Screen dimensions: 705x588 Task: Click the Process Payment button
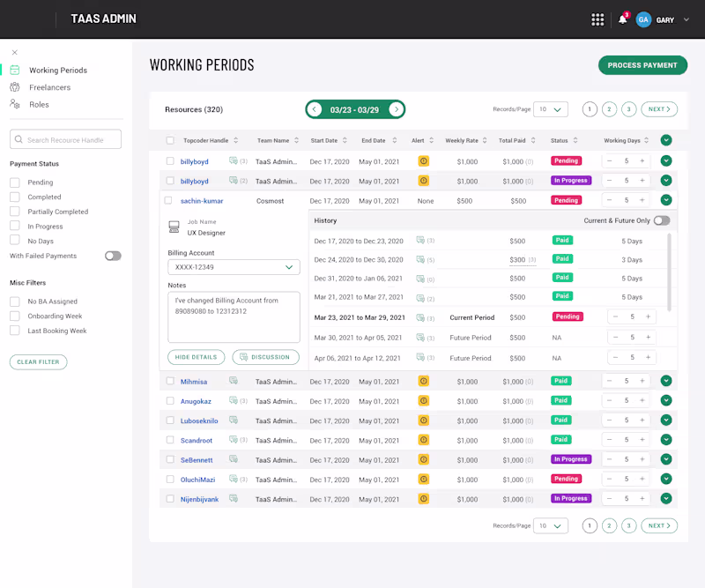(x=642, y=64)
